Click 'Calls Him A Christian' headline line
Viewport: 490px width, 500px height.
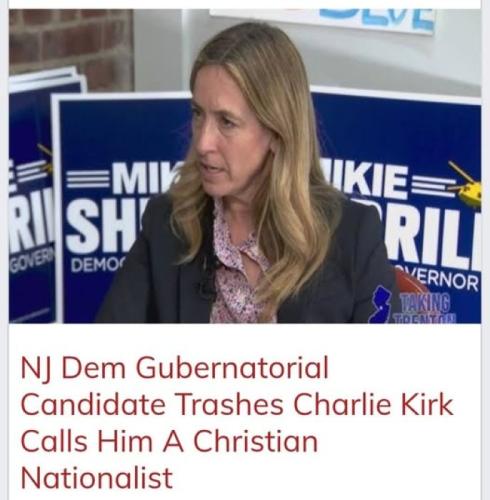tap(169, 441)
